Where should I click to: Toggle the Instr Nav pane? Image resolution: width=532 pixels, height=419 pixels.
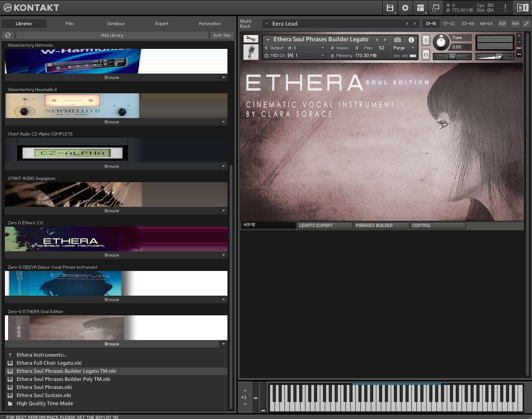coord(222,35)
